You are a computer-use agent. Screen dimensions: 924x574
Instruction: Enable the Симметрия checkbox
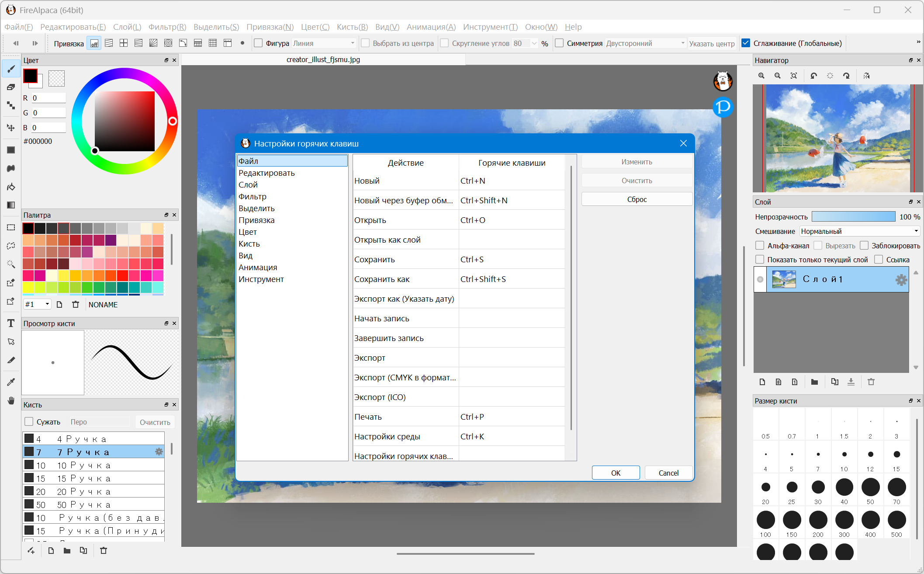point(559,43)
